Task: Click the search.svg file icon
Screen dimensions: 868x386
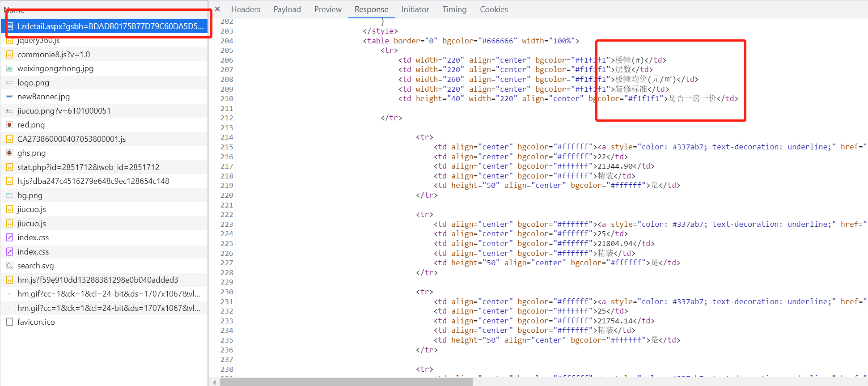Action: click(9, 266)
